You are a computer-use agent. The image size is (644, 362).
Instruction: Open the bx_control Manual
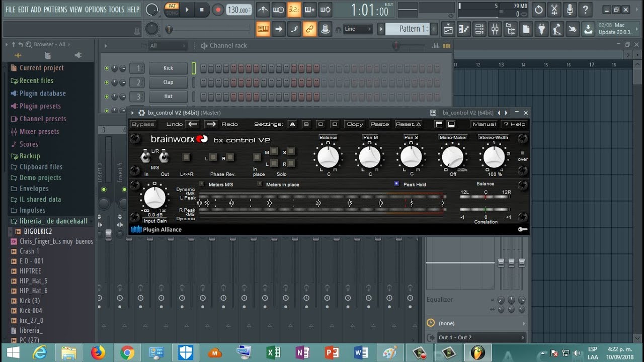tap(484, 124)
